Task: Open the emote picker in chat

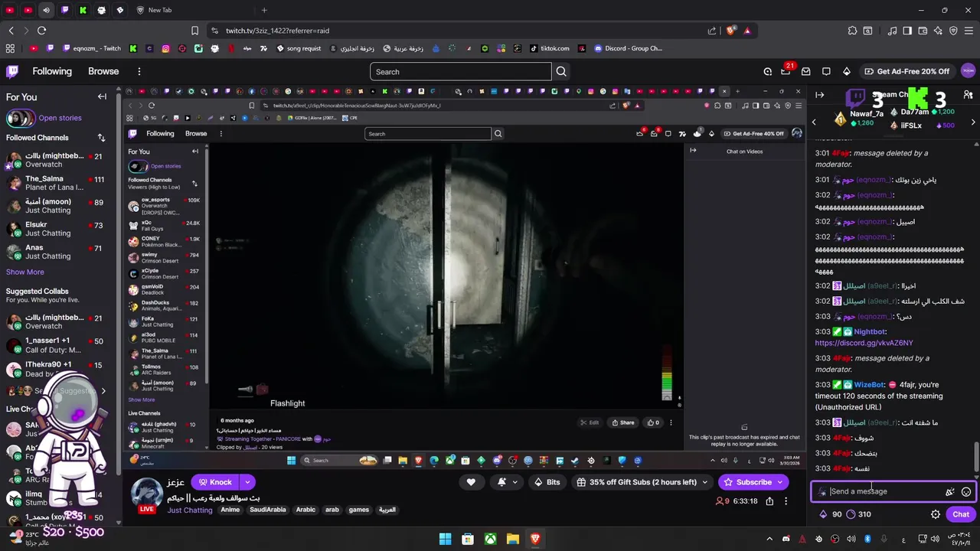Action: pyautogui.click(x=966, y=491)
